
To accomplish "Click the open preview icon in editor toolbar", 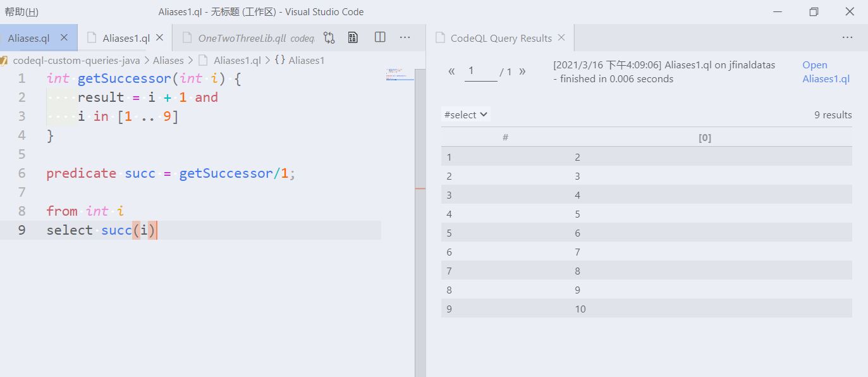I will coord(353,38).
